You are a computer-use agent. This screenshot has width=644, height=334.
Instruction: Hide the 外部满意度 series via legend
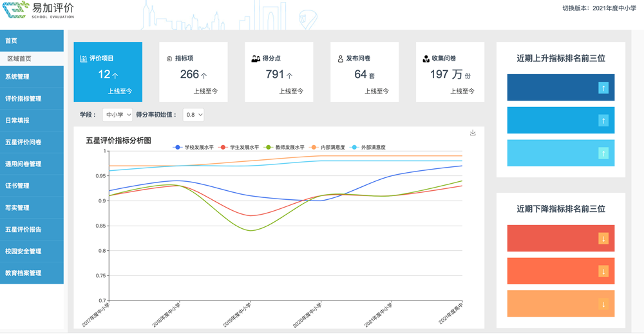pos(368,148)
